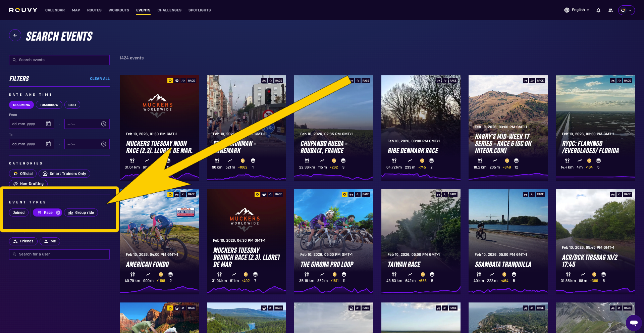Click the official badge icon on American Fondo card
Image resolution: width=644 pixels, height=333 pixels.
(x=170, y=194)
